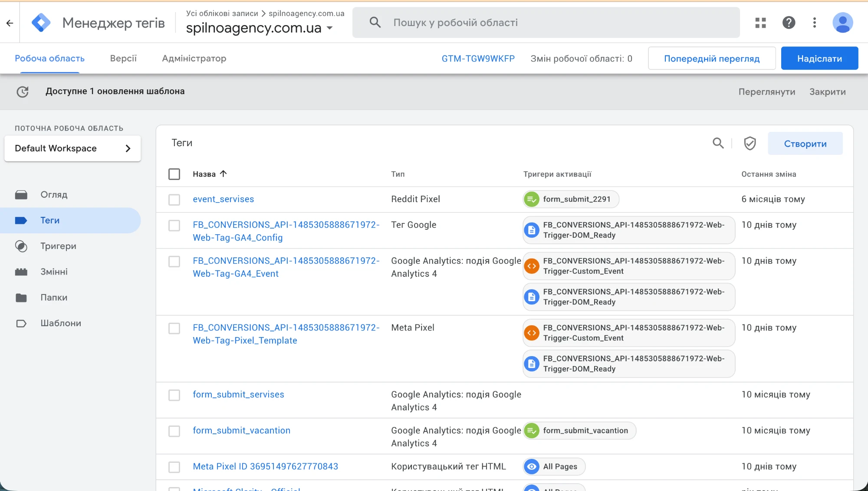The height and width of the screenshot is (491, 868).
Task: Open the form_submit_vacantion tag link
Action: point(241,430)
